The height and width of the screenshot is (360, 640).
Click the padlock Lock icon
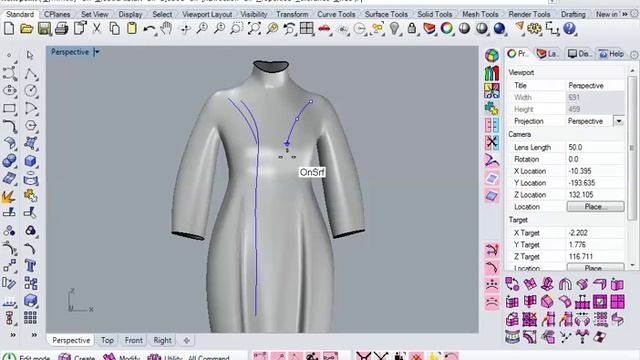click(x=412, y=29)
